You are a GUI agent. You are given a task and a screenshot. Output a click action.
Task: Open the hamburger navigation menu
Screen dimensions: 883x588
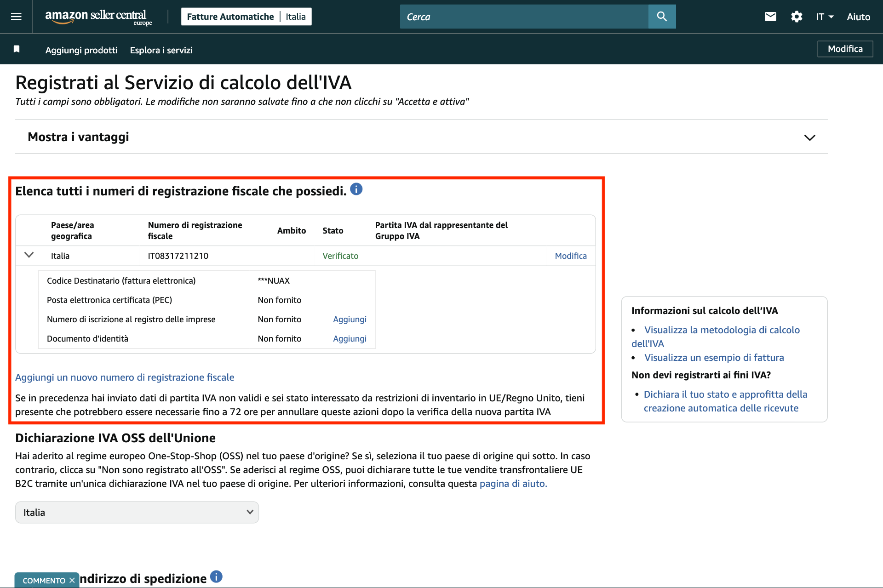[15, 17]
